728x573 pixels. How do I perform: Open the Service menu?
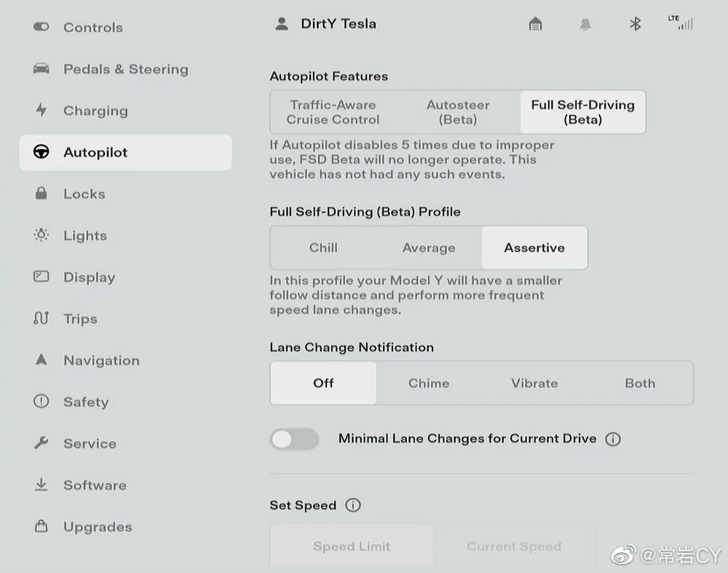click(125, 443)
